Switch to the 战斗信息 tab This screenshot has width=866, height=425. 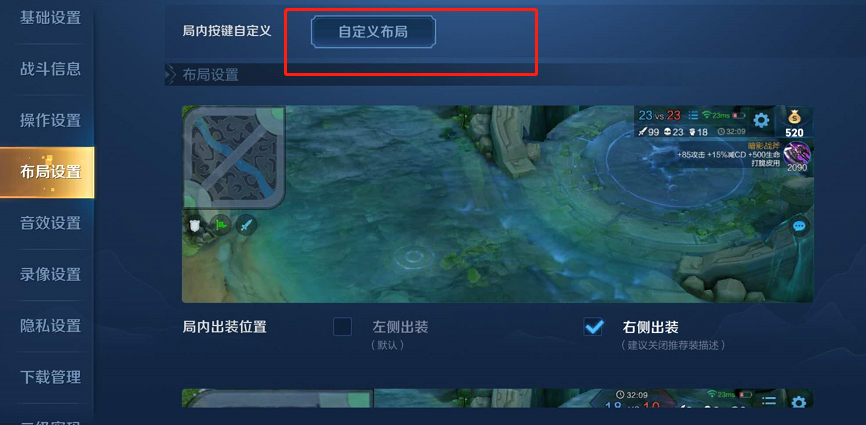click(x=50, y=69)
